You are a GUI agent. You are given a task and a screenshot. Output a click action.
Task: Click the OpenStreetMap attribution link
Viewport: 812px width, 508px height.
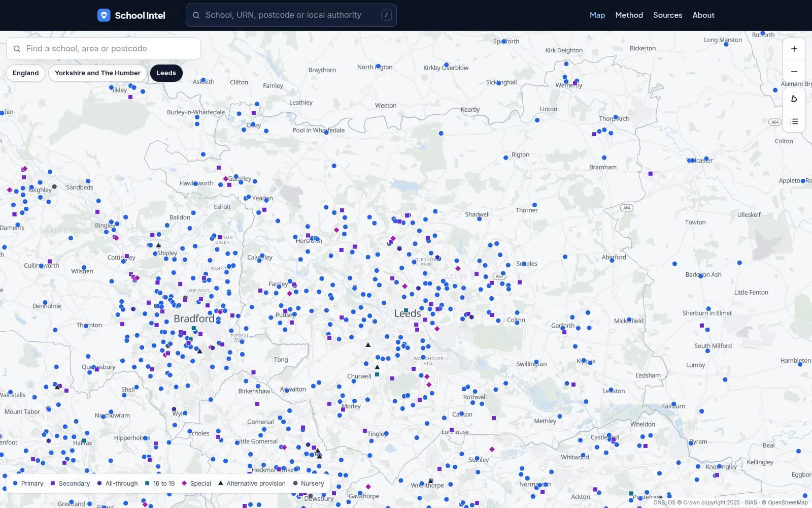[x=788, y=502]
